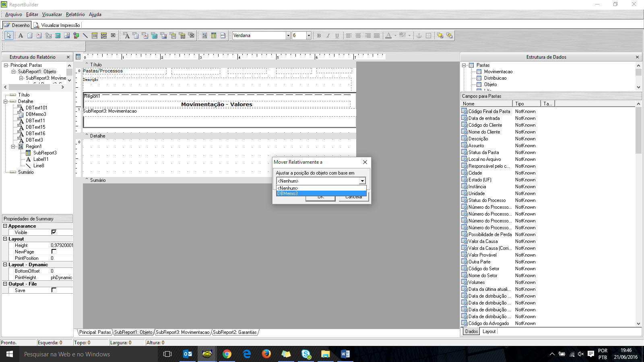Select the RichText component tool
This screenshot has width=644, height=362.
pyautogui.click(x=39, y=35)
